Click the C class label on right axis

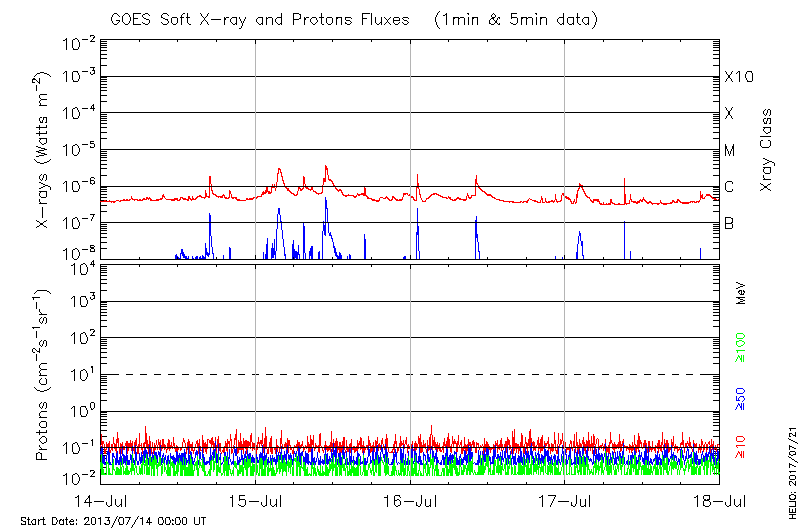[x=730, y=187]
